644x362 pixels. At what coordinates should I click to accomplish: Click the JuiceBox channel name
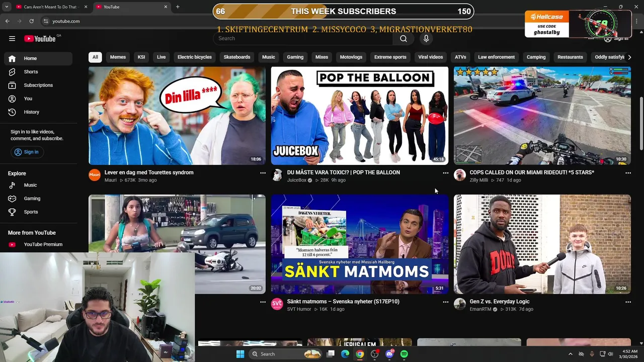[x=297, y=180]
